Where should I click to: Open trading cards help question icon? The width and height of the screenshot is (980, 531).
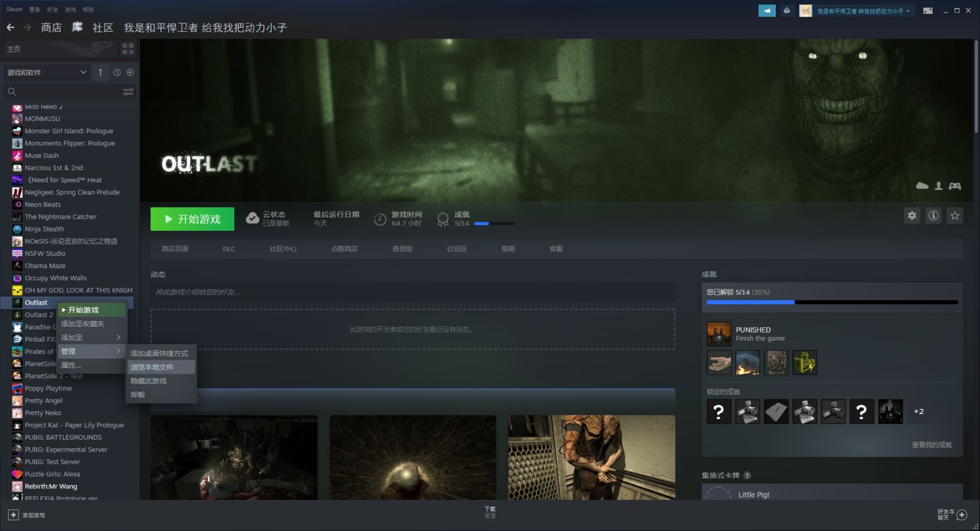click(747, 475)
